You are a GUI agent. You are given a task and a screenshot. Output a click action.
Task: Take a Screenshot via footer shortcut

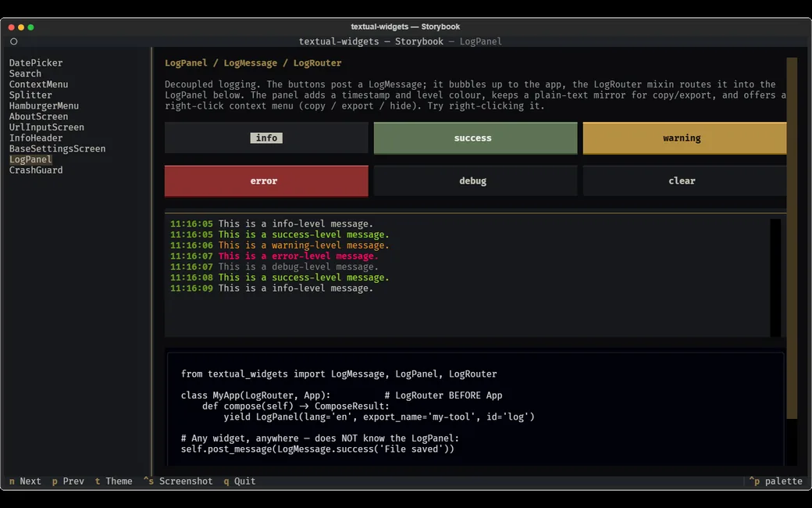pos(178,481)
